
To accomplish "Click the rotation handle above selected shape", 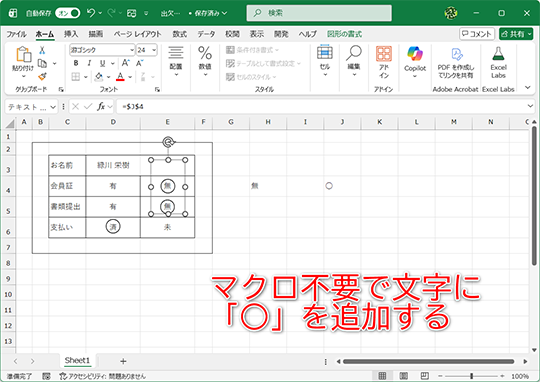I will coord(168,142).
